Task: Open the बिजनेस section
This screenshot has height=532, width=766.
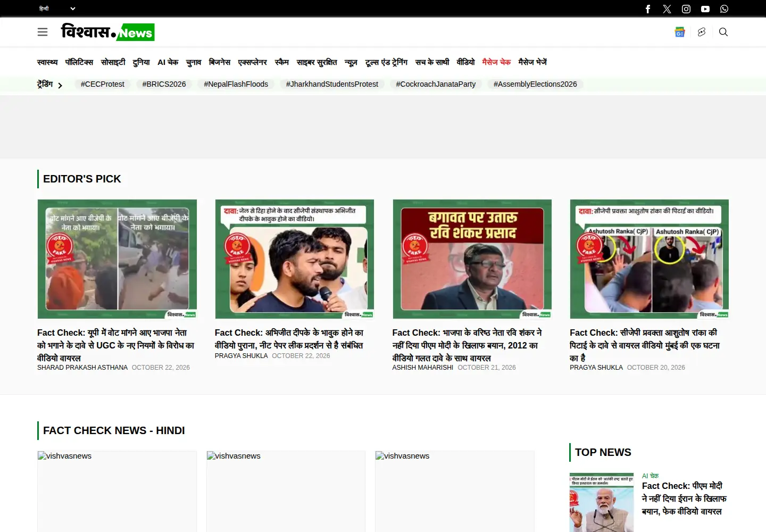Action: [x=220, y=62]
